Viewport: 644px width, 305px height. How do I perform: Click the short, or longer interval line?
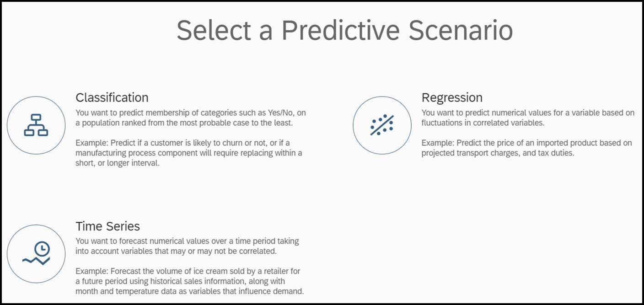point(118,164)
